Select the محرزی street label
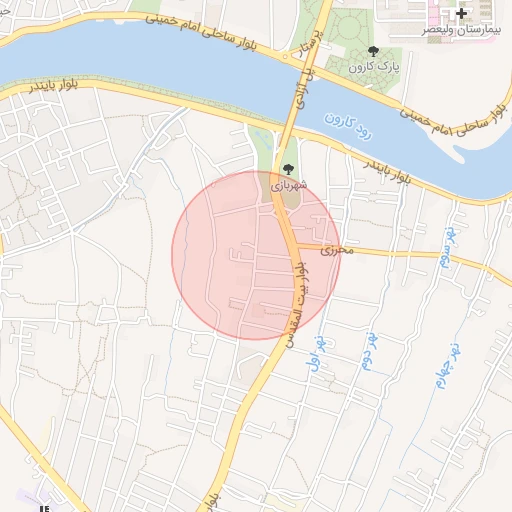This screenshot has height=512, width=512. tap(337, 250)
